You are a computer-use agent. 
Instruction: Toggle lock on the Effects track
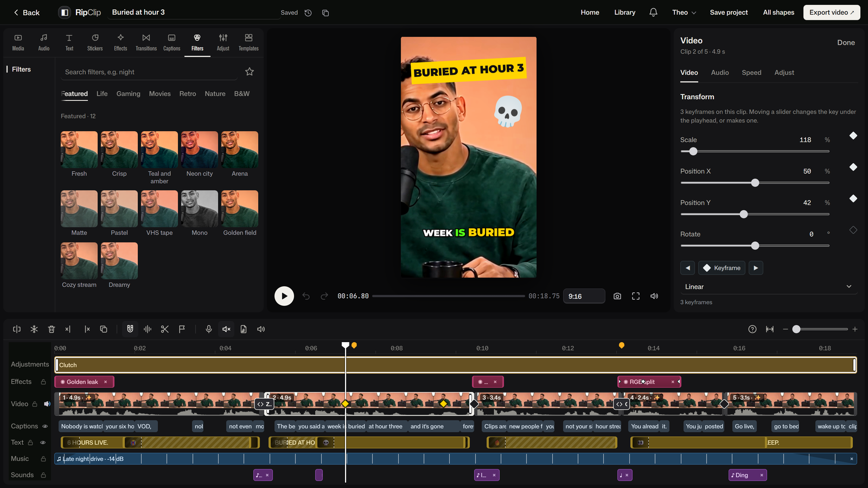point(43,382)
